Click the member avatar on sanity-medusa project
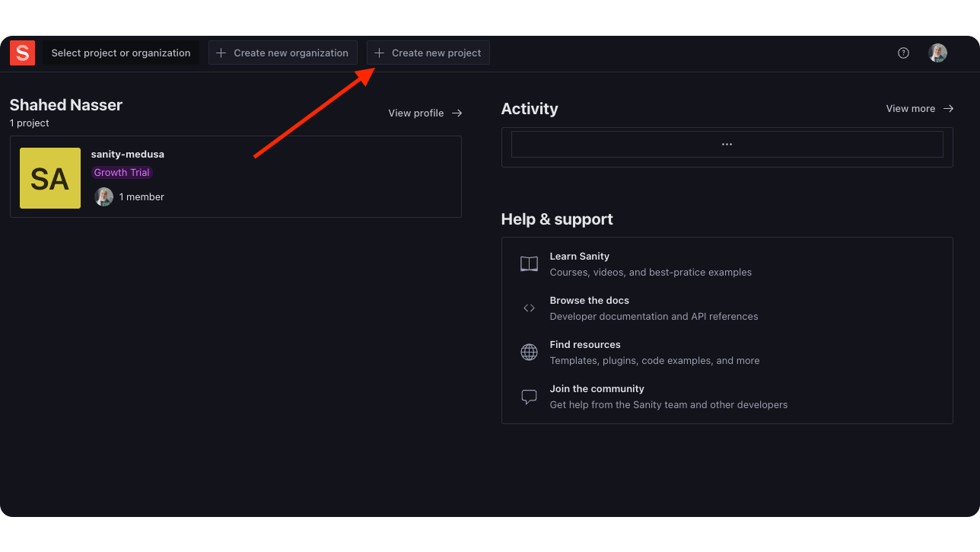The image size is (980, 552). 103,196
